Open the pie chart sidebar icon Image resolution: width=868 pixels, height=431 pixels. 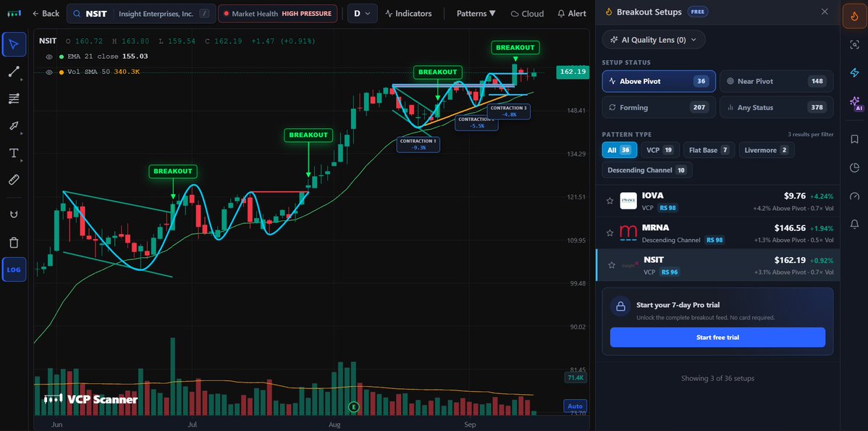point(854,167)
